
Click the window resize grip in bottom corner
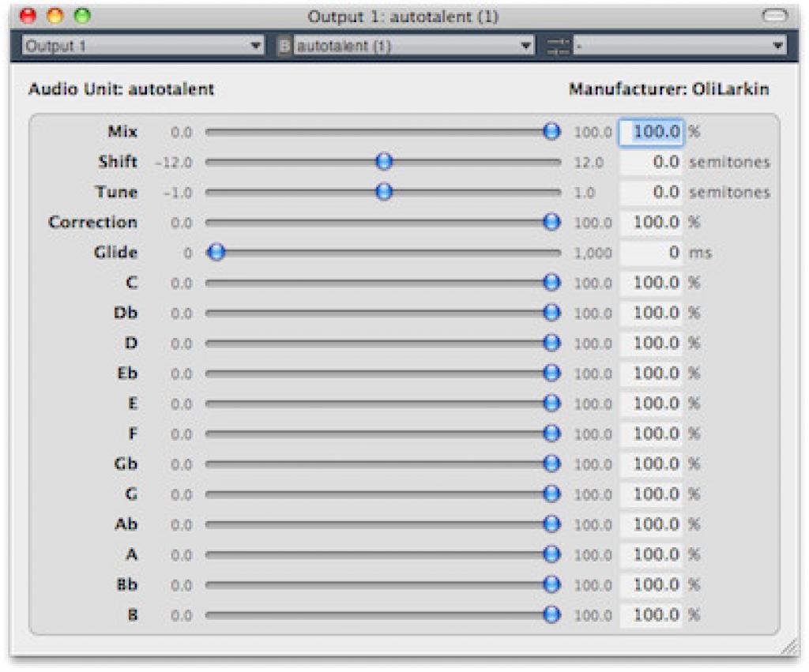click(x=789, y=647)
